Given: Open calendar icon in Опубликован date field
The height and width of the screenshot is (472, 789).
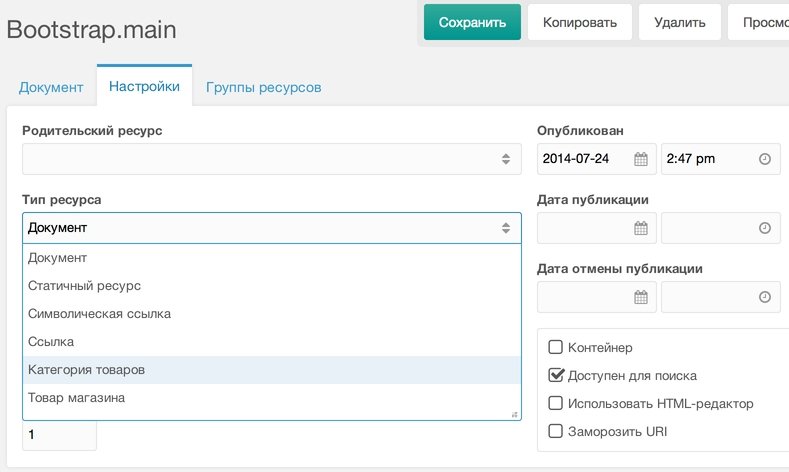Looking at the screenshot, I should (641, 159).
